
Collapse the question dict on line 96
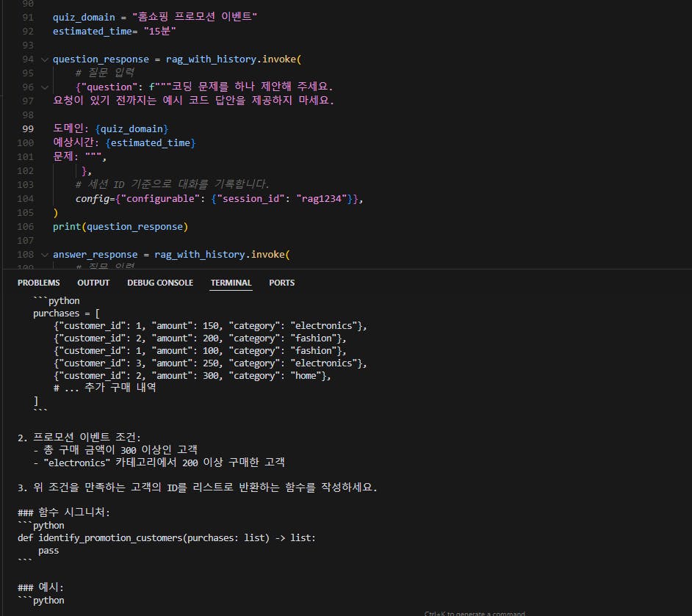tap(45, 87)
